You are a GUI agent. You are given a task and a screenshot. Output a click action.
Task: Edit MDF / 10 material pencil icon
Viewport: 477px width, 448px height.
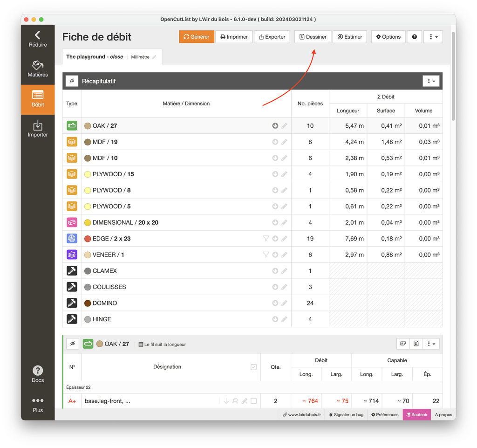[x=284, y=158]
